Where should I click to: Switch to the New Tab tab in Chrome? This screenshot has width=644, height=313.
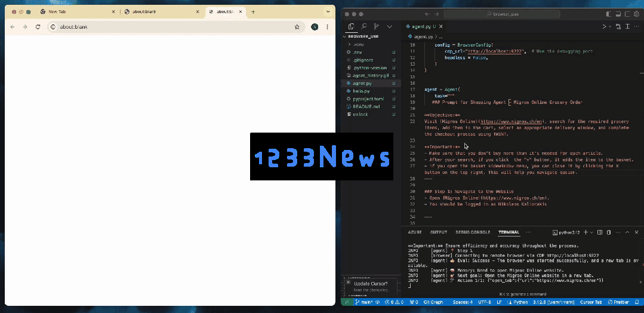tap(78, 11)
